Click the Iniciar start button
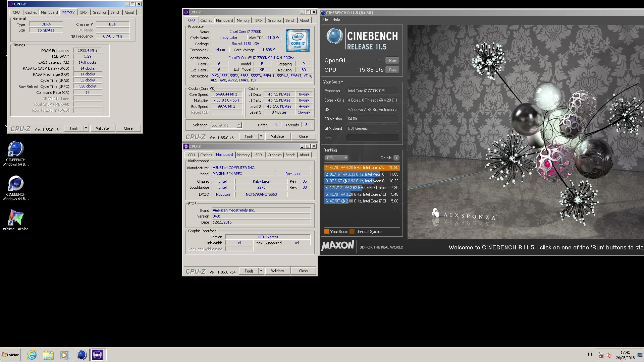Image resolution: width=644 pixels, height=362 pixels. (x=10, y=355)
